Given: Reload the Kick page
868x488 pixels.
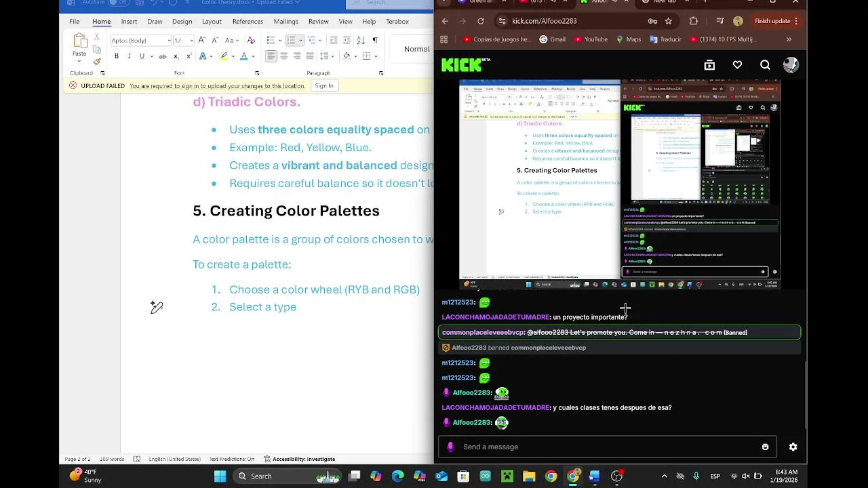Looking at the screenshot, I should pos(482,21).
